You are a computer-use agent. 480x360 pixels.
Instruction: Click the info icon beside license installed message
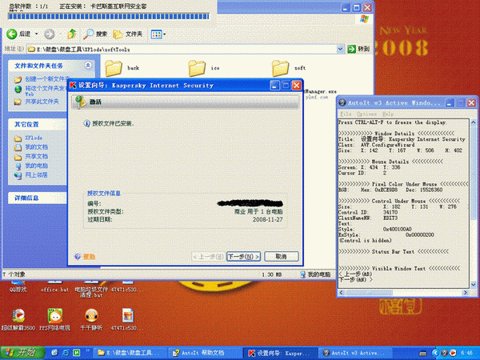point(86,124)
